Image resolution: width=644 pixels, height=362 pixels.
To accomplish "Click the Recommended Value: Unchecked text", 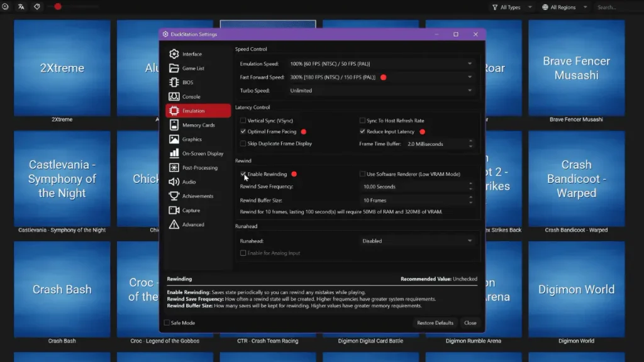I will click(x=438, y=279).
